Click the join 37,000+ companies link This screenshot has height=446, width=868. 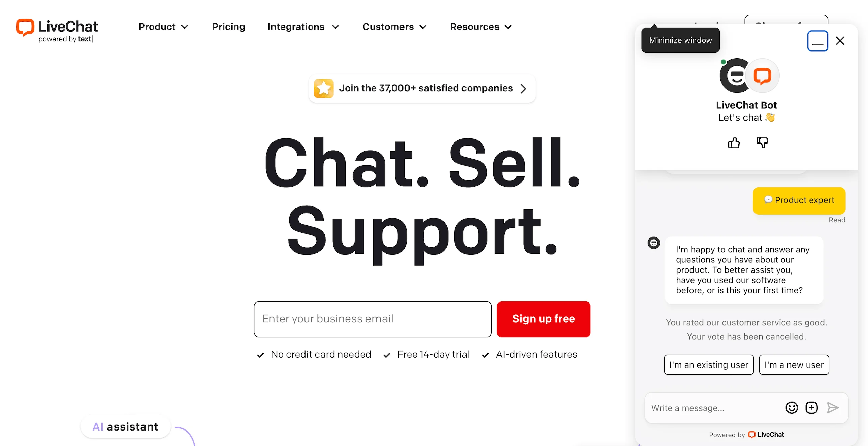[x=424, y=89]
